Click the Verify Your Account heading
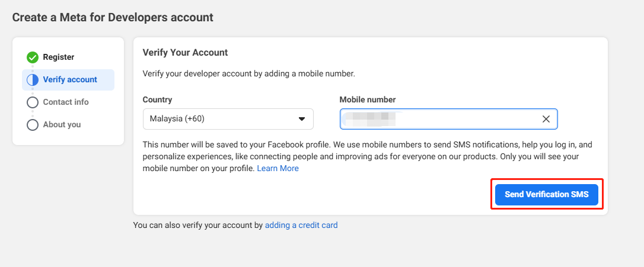This screenshot has width=644, height=267. tap(185, 53)
